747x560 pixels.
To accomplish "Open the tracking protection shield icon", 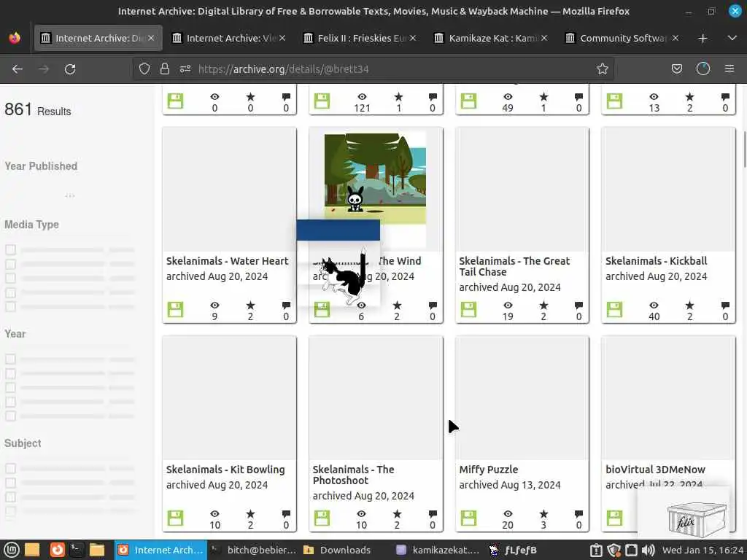I will click(144, 69).
